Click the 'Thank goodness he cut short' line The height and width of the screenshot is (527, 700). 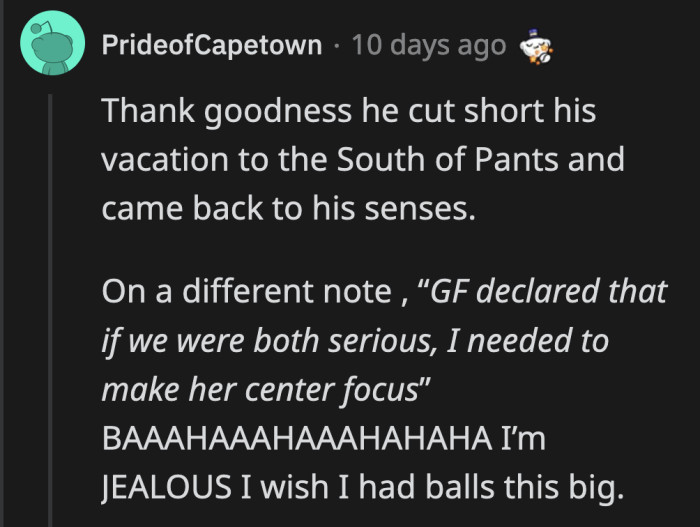tap(348, 111)
